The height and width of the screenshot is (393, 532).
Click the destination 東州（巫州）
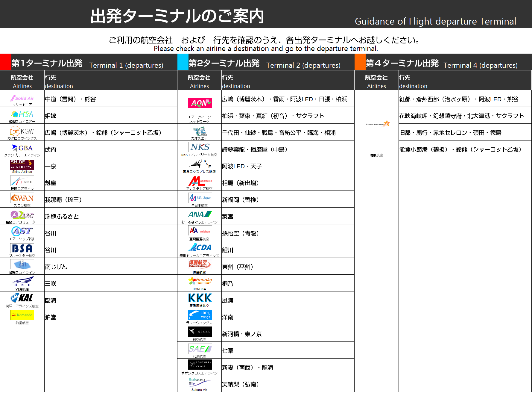[x=238, y=267]
